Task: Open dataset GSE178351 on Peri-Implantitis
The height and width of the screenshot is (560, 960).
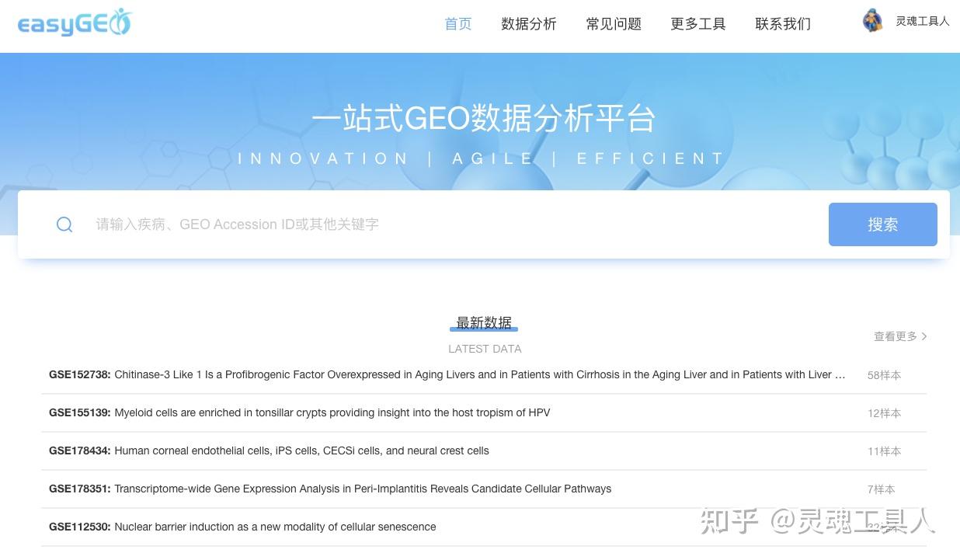Action: (329, 489)
